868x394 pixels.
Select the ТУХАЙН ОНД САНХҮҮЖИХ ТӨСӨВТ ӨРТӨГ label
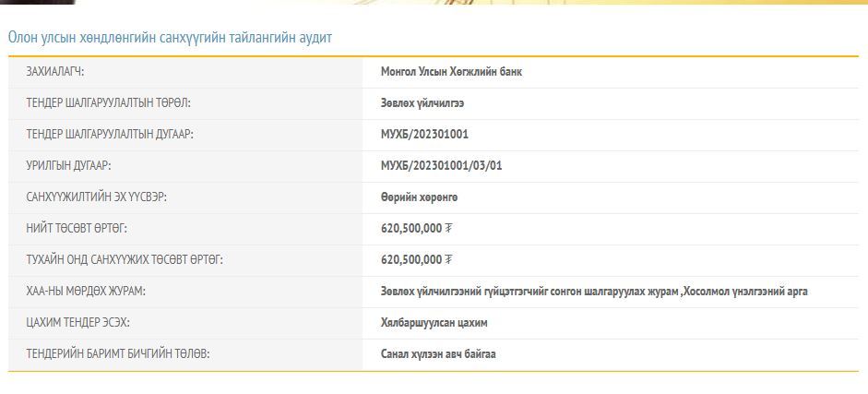point(125,260)
